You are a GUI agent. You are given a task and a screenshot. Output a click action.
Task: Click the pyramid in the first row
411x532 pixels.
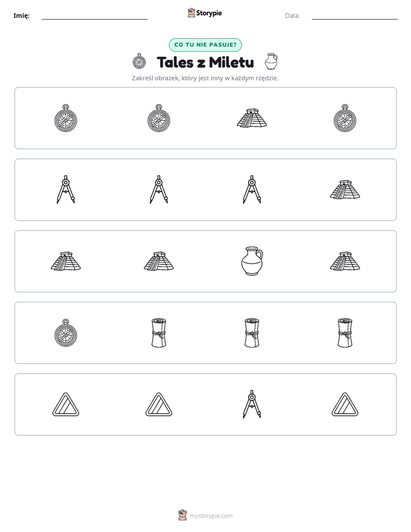(x=252, y=118)
